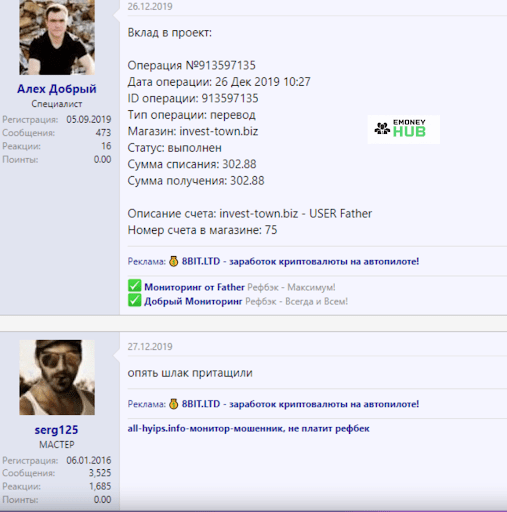Select Алех Добрый's registration date 05.09.2019
This screenshot has height=512, width=507.
pyautogui.click(x=89, y=119)
